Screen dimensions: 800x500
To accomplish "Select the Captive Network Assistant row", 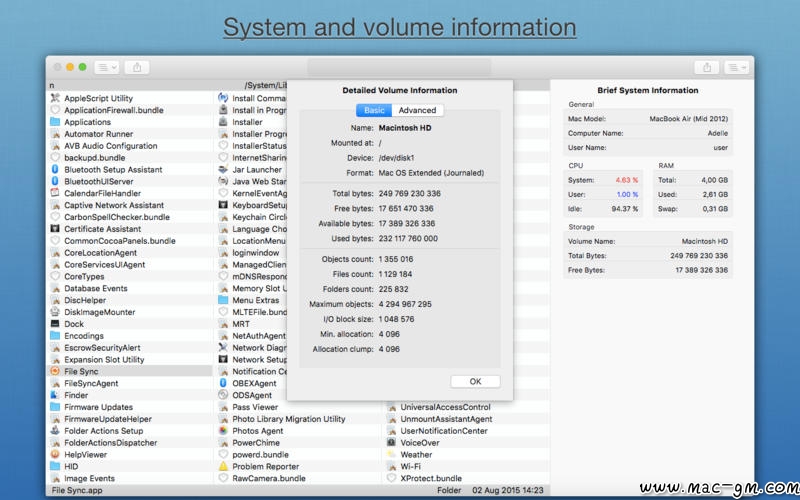I will coord(130,205).
